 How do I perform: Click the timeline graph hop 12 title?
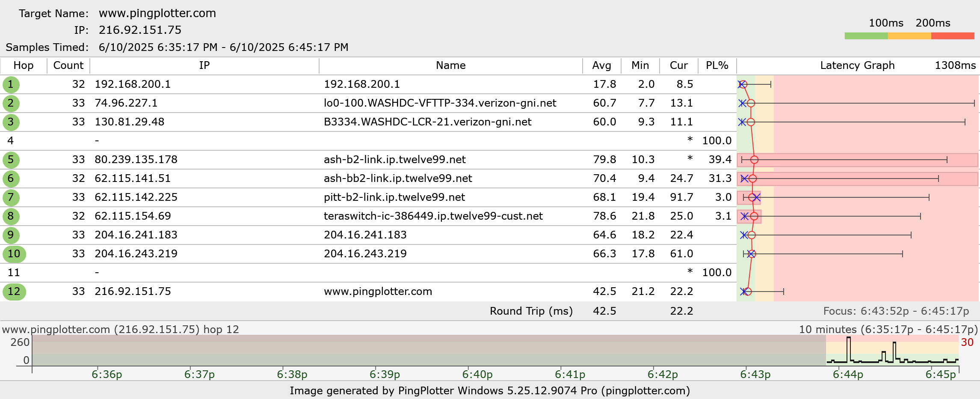tap(120, 330)
